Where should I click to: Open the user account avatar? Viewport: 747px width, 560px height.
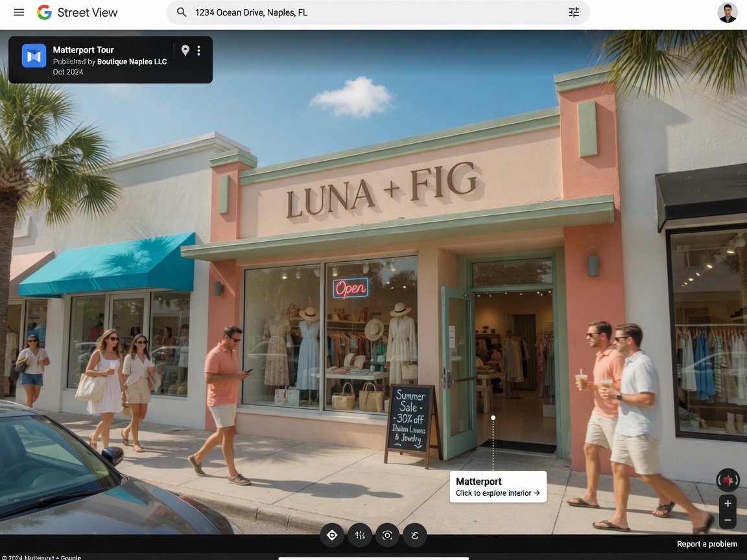coord(728,13)
